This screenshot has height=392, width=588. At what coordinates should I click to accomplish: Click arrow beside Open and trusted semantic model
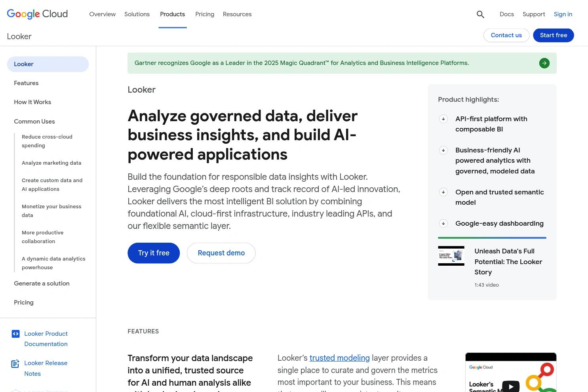(443, 192)
